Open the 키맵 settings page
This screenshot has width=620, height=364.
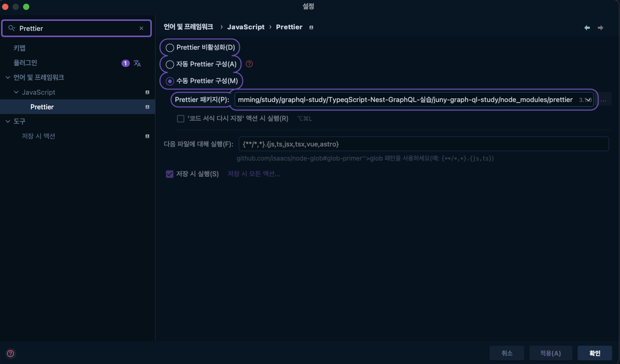pos(19,48)
